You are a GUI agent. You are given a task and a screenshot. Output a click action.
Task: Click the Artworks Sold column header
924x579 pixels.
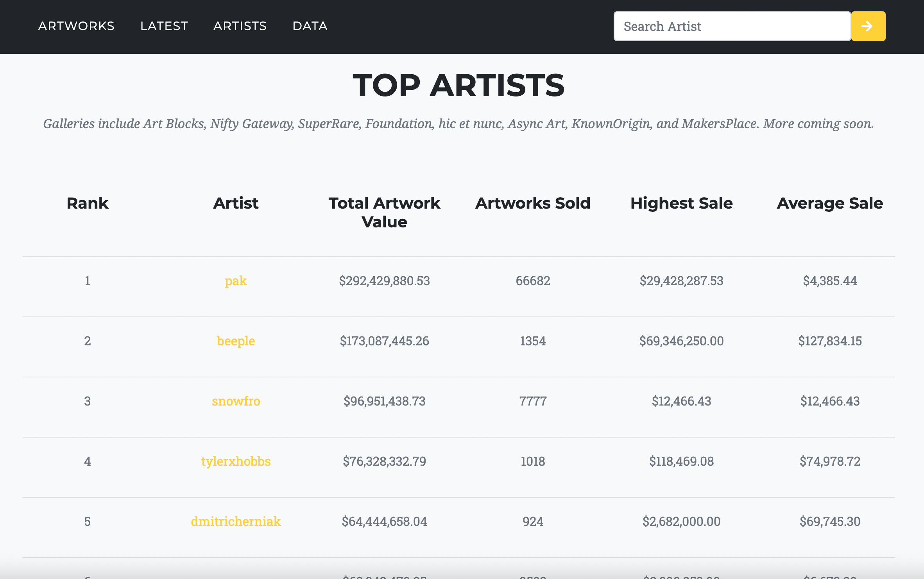pyautogui.click(x=533, y=203)
